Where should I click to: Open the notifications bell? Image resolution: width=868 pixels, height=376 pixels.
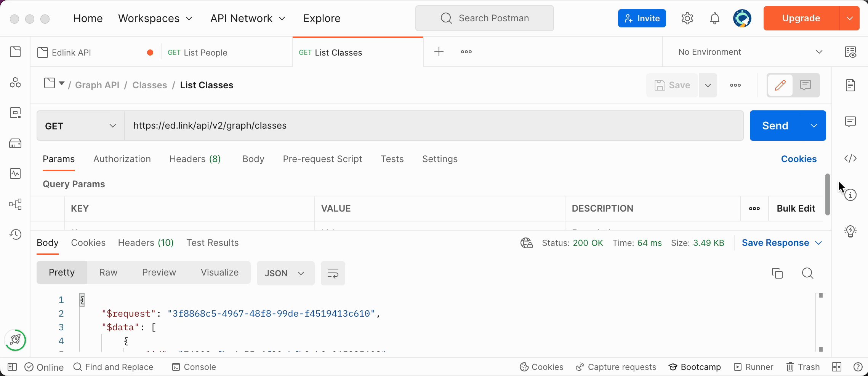pos(715,18)
